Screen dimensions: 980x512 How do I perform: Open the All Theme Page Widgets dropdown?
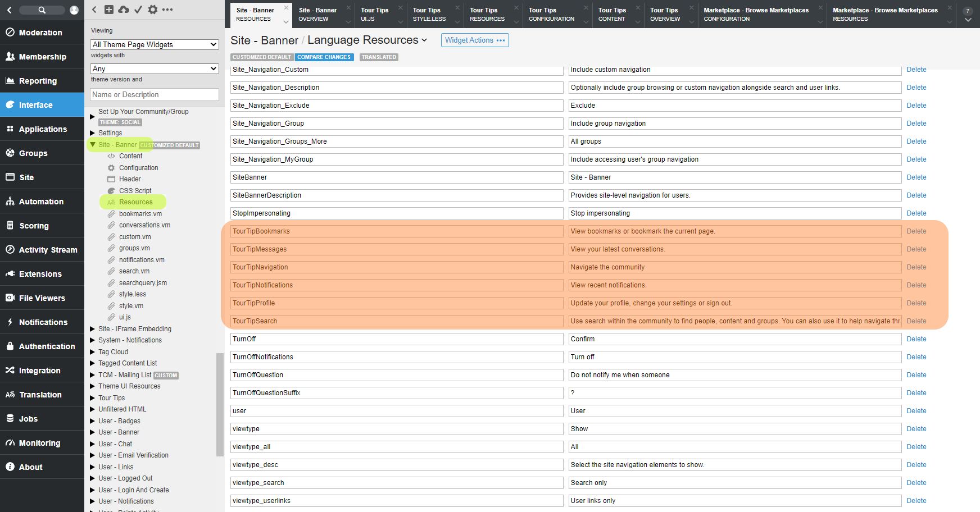pos(155,44)
